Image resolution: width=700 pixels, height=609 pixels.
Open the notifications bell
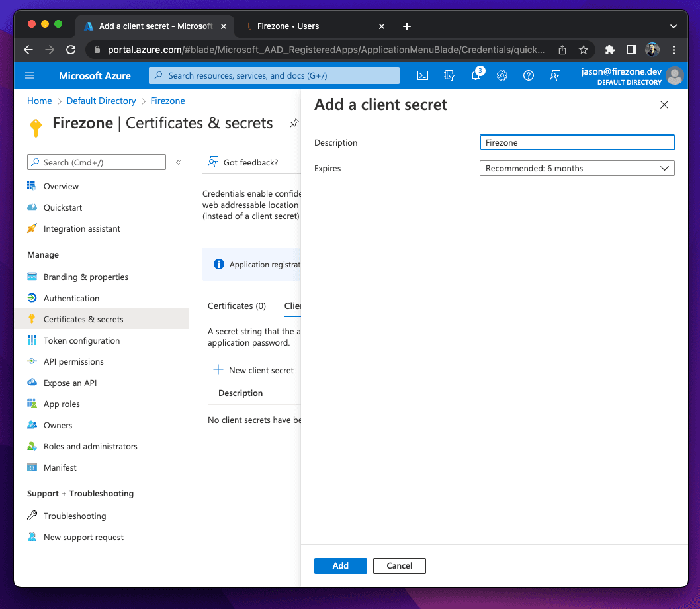(x=476, y=75)
